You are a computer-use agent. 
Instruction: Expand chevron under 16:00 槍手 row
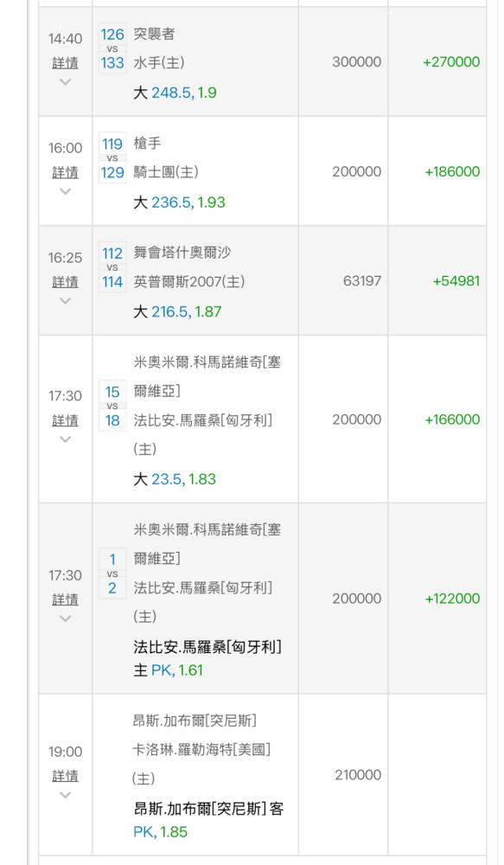(x=65, y=191)
